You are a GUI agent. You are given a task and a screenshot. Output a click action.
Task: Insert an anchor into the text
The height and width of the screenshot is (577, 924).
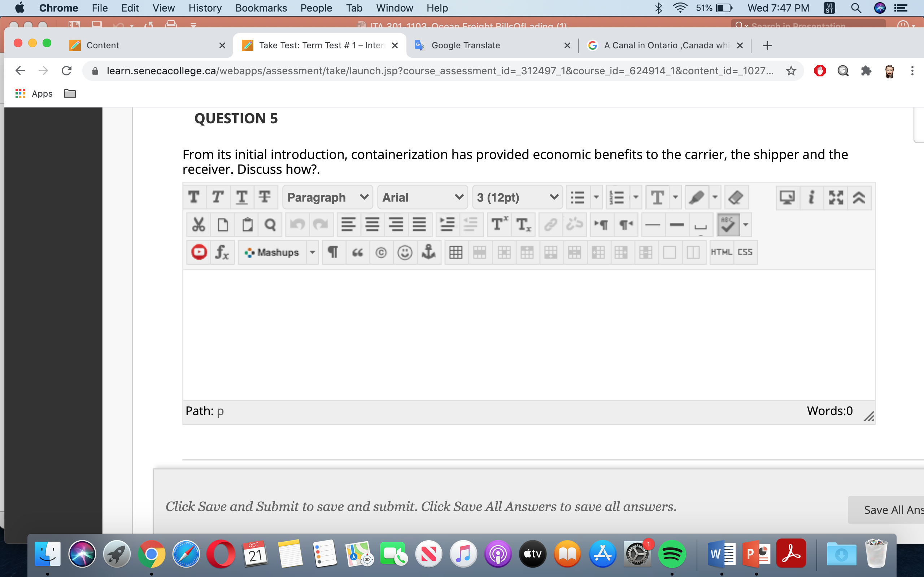[x=428, y=252]
